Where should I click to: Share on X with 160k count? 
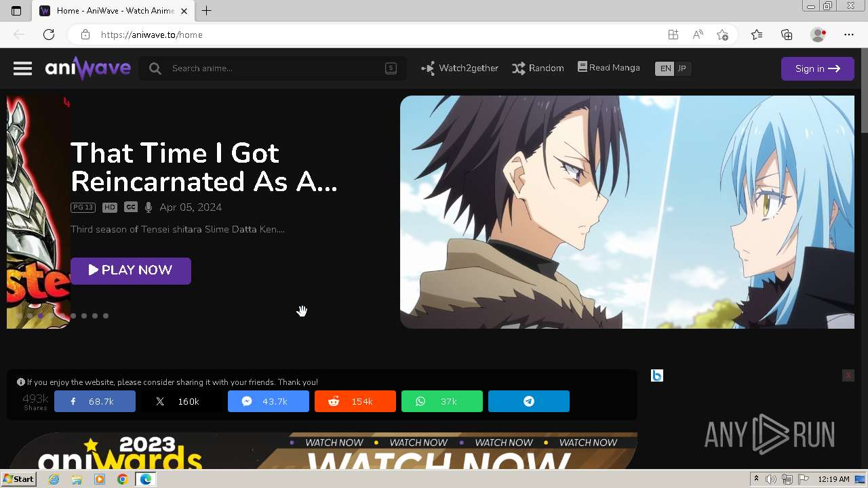point(182,401)
